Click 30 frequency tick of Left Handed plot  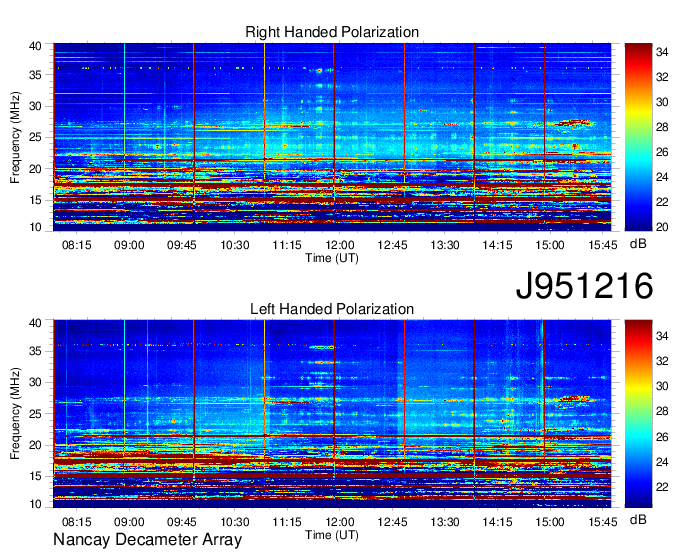[35, 382]
